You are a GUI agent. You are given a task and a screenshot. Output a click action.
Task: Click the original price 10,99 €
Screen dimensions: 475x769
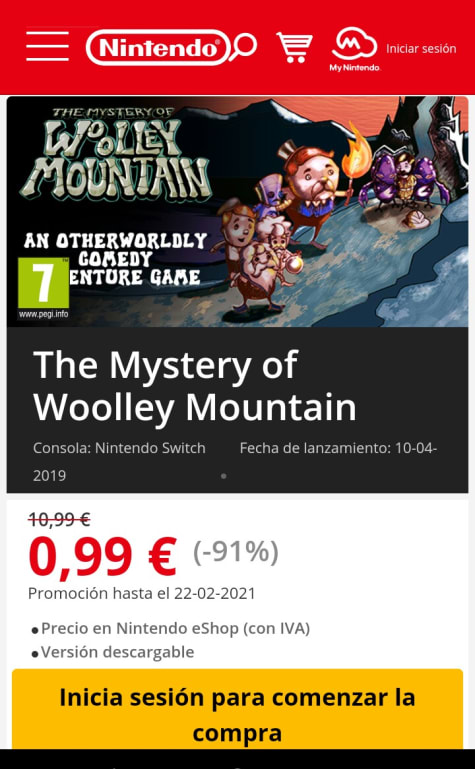click(59, 519)
